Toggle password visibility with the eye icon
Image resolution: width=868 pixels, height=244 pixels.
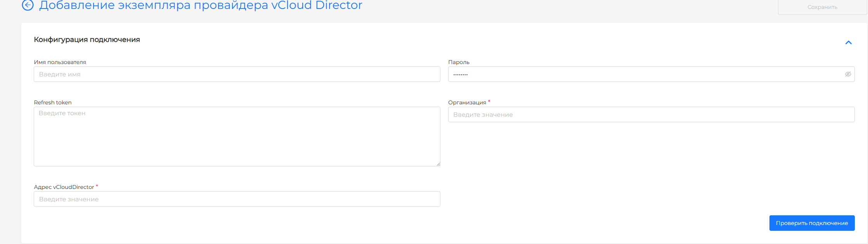click(x=848, y=74)
